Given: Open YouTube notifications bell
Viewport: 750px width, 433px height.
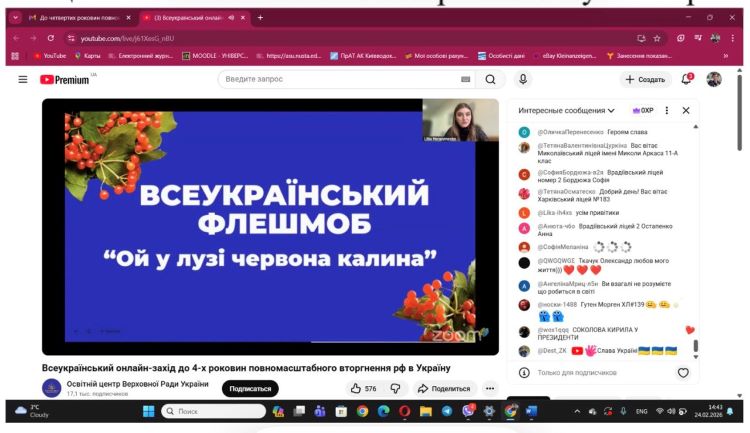Looking at the screenshot, I should [686, 79].
